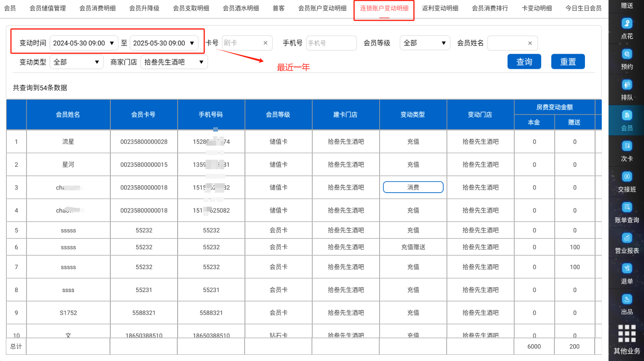Open the 交接班 shift handover icon

tap(626, 182)
